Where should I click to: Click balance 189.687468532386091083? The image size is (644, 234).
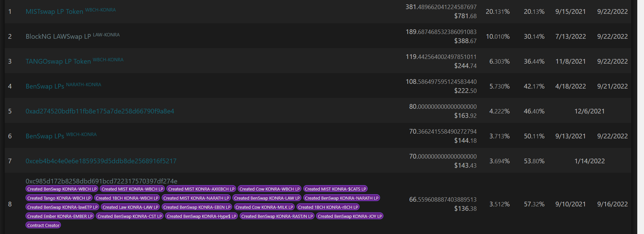tap(441, 32)
